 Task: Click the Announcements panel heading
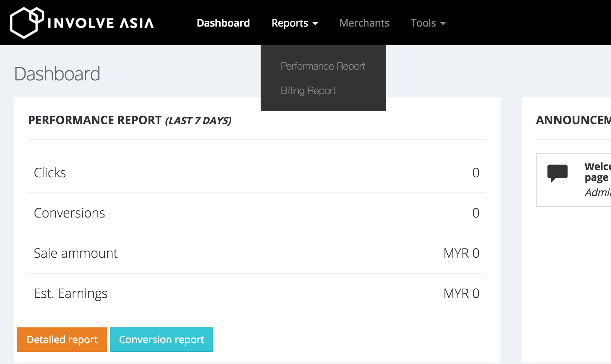573,120
